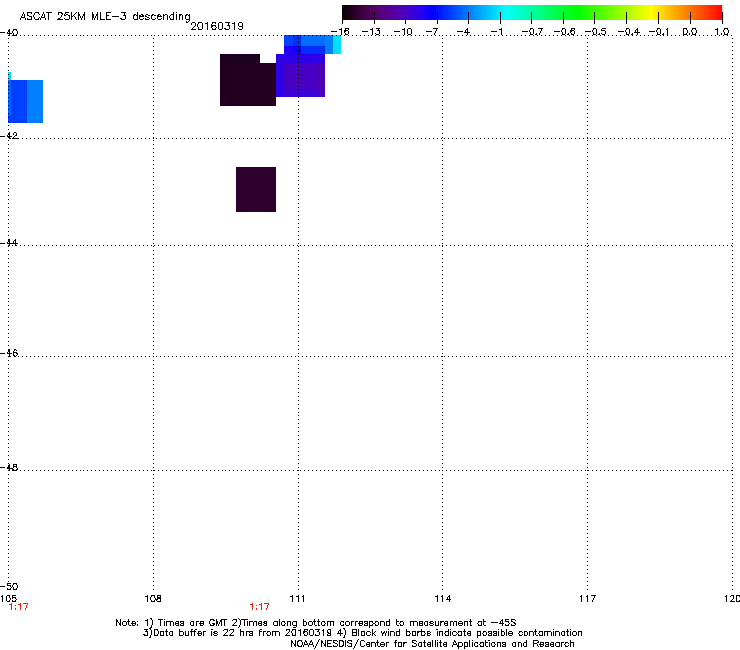
Task: Click the red '1:17' time left of 111
Action: click(x=260, y=607)
